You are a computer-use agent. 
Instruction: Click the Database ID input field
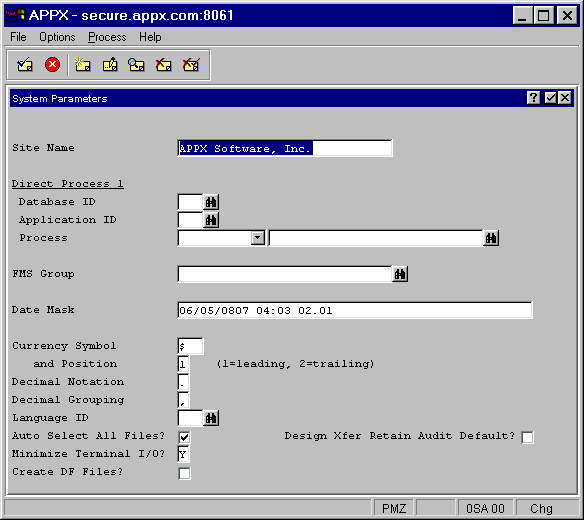[190, 202]
